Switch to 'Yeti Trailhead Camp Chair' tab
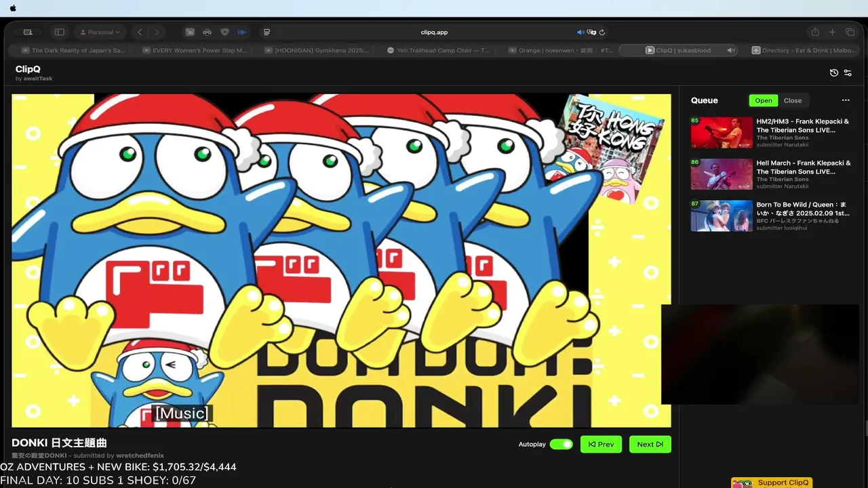This screenshot has height=488, width=868. pos(439,50)
